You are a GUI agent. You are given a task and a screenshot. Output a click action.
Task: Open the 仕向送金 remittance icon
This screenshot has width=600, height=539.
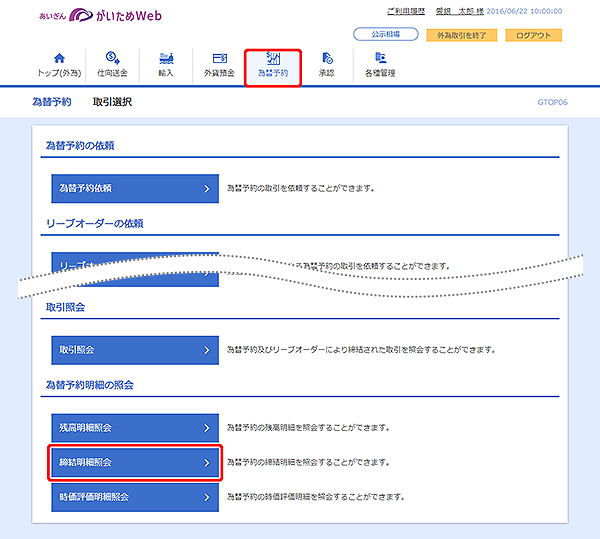[112, 58]
